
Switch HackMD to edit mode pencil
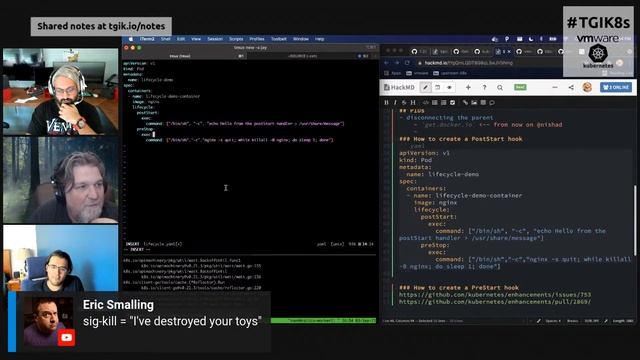(x=426, y=87)
